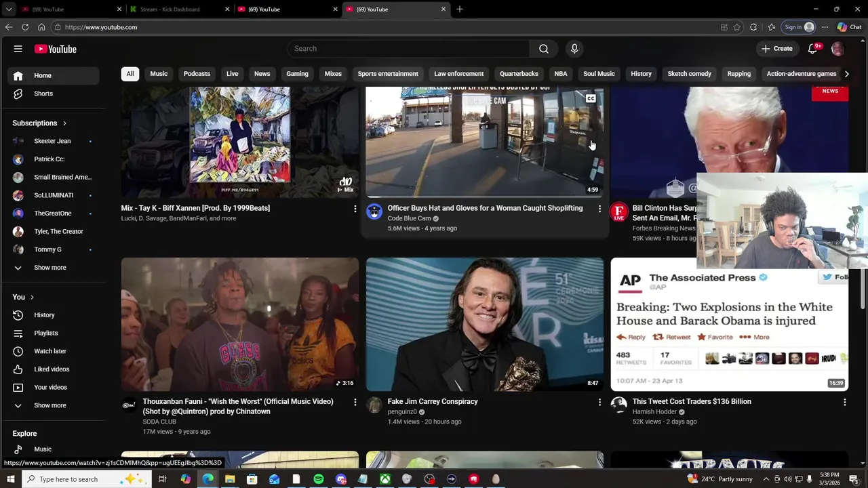Click the YouTube search field
868x488 pixels.
point(409,49)
